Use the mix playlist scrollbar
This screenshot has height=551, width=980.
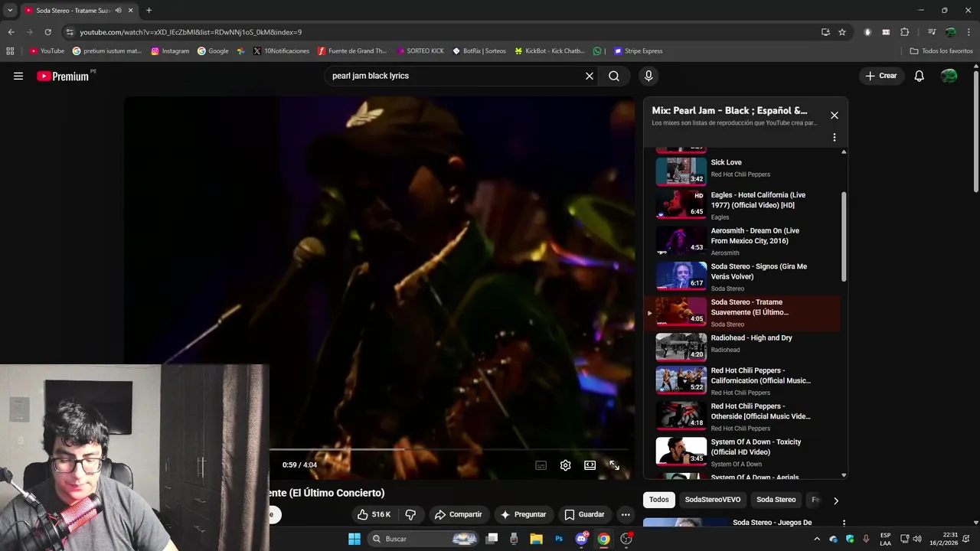(844, 236)
